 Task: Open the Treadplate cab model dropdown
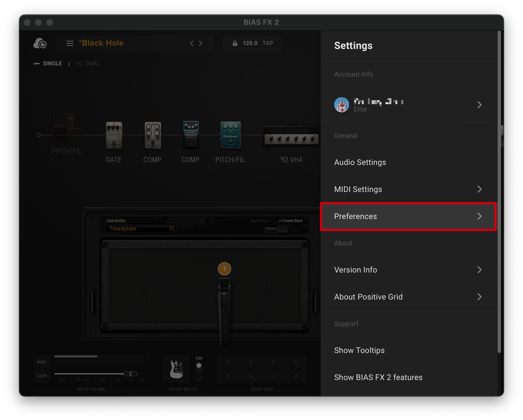coord(141,229)
